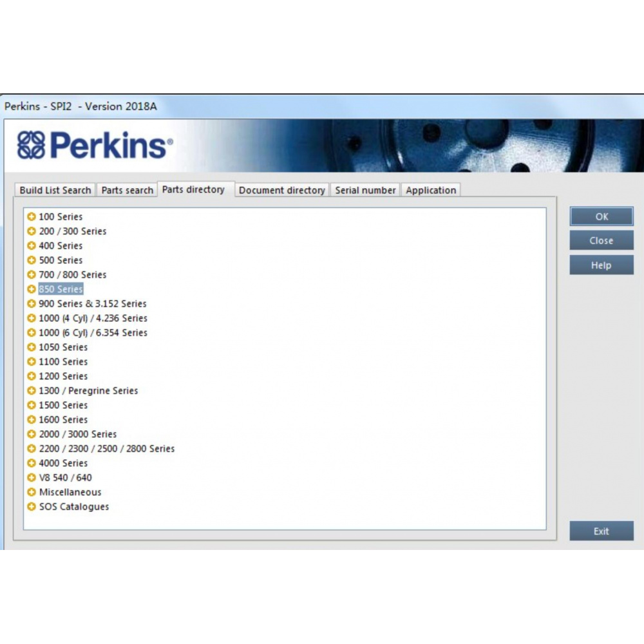644x644 pixels.
Task: Select the '1050 Series' row text
Action: [x=63, y=347]
